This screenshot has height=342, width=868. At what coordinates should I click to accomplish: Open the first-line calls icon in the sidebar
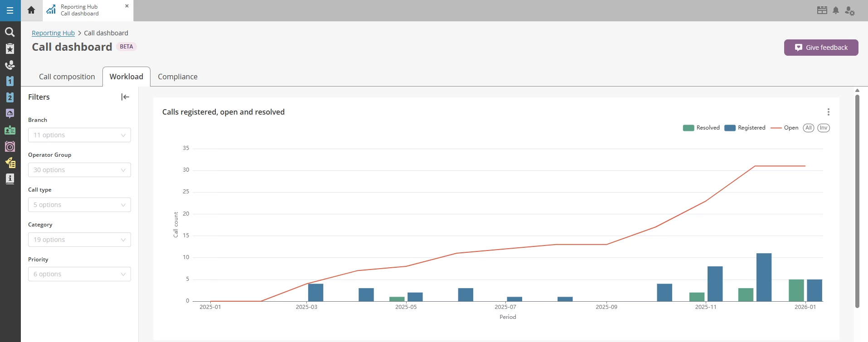10,81
